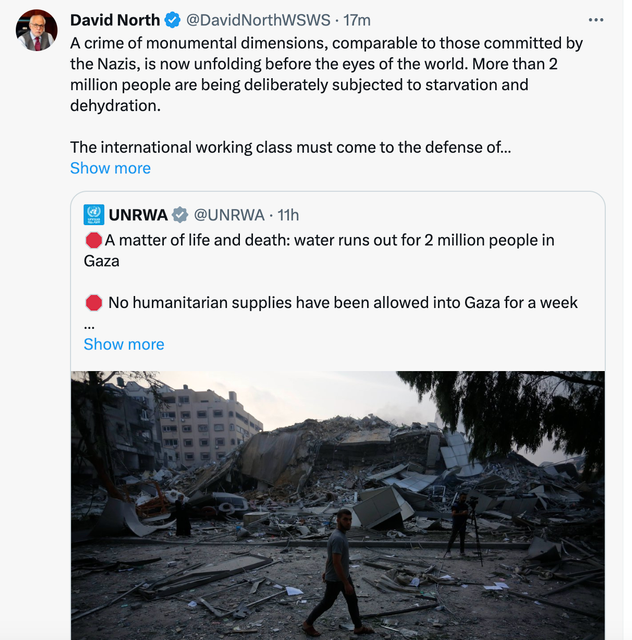Open quoted tweet text about water in Gaza
Screen dimensions: 632x640
pos(319,251)
